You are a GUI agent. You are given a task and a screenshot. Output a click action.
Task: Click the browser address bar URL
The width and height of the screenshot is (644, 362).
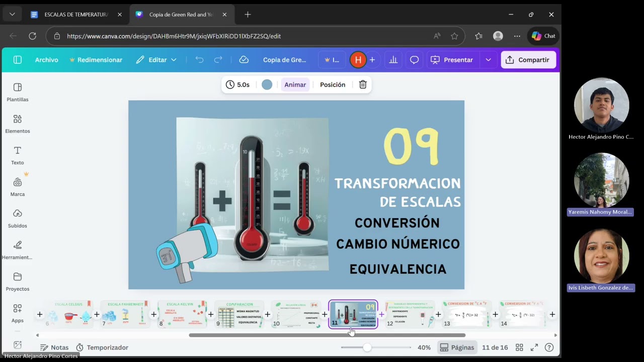174,36
